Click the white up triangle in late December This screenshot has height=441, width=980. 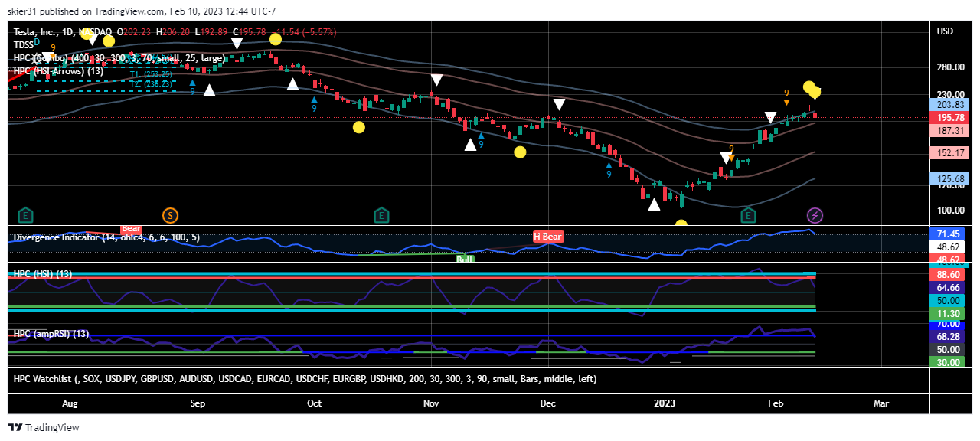pyautogui.click(x=654, y=204)
